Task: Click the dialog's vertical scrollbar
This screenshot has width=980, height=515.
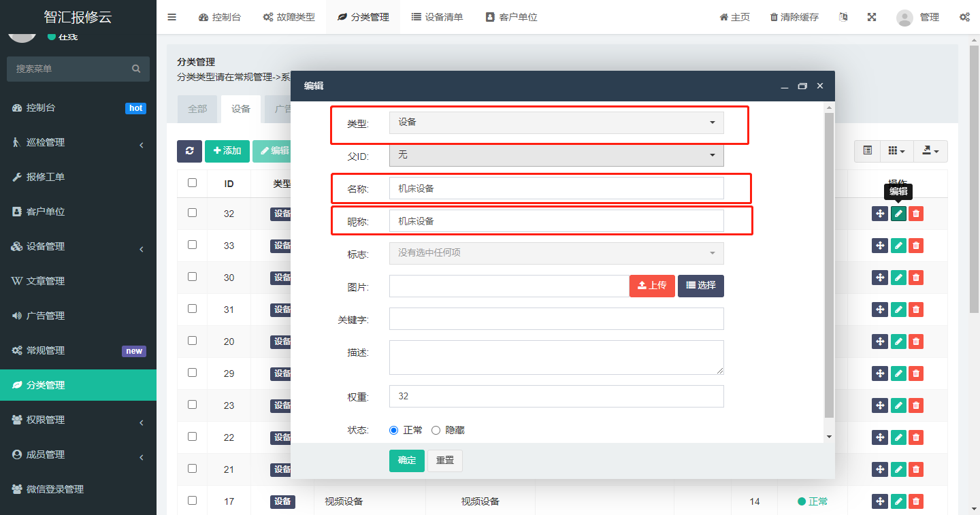Action: click(x=829, y=265)
